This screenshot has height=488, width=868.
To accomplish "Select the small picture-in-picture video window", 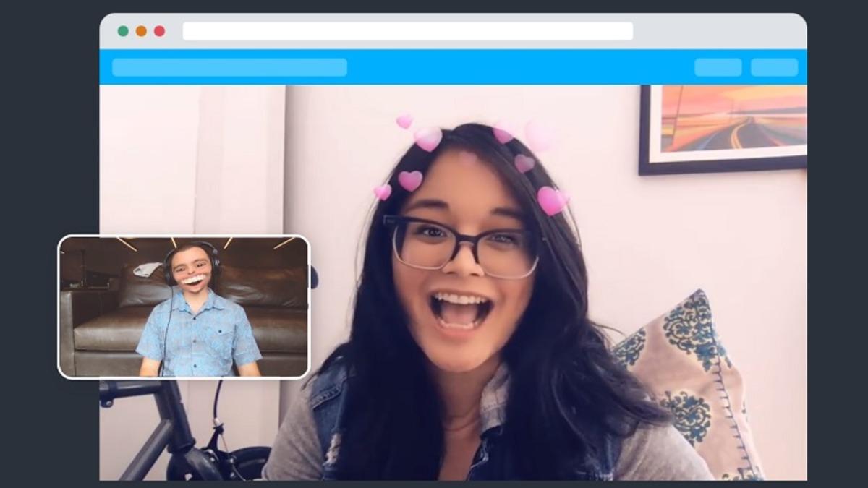I will (184, 306).
